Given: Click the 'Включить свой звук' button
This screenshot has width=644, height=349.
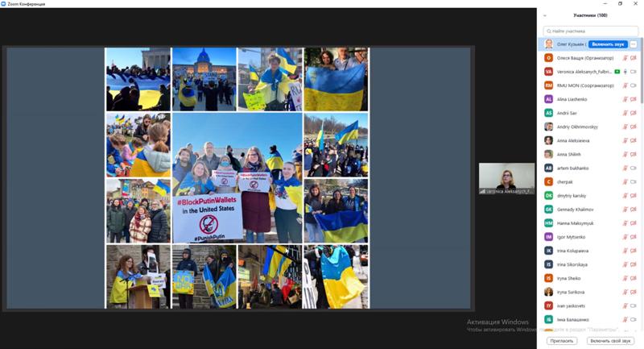Looking at the screenshot, I should click(610, 341).
